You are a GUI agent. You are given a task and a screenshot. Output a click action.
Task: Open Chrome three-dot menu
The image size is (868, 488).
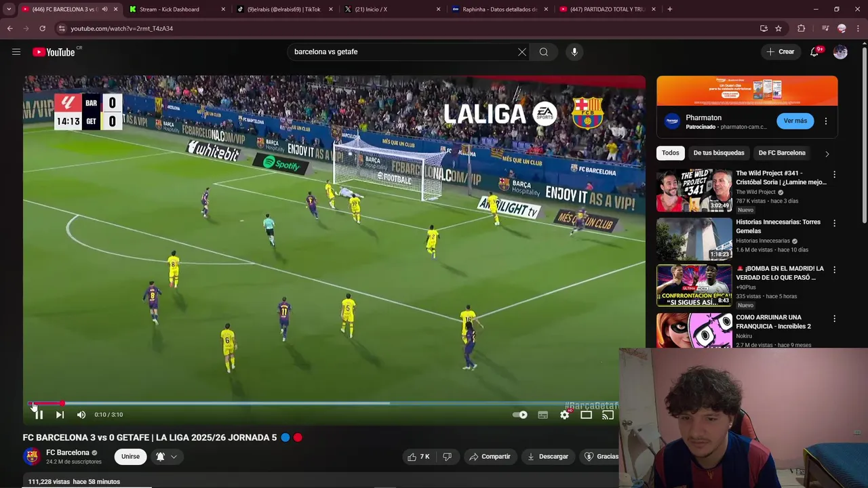(x=859, y=28)
